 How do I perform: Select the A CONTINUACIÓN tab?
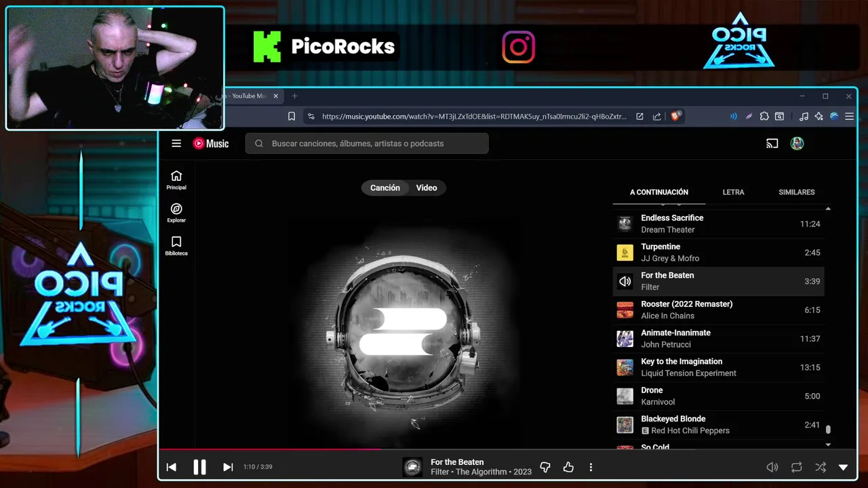click(x=659, y=192)
